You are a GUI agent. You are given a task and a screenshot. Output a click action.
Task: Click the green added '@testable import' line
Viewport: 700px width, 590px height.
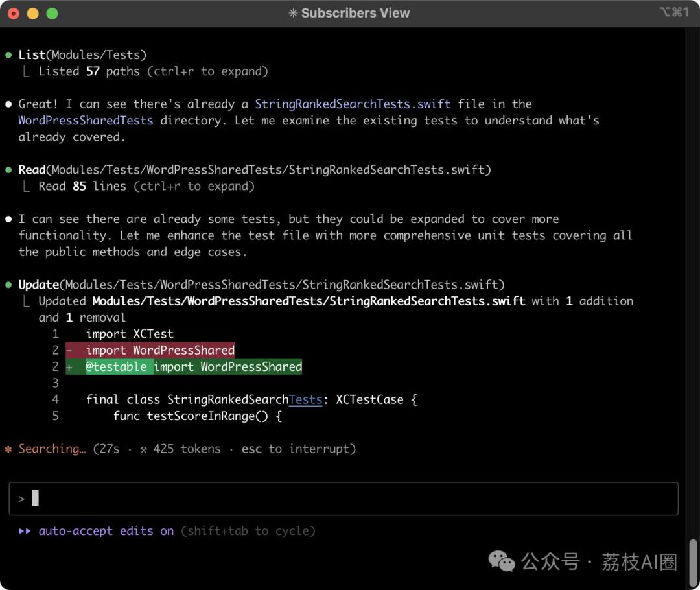coord(184,367)
